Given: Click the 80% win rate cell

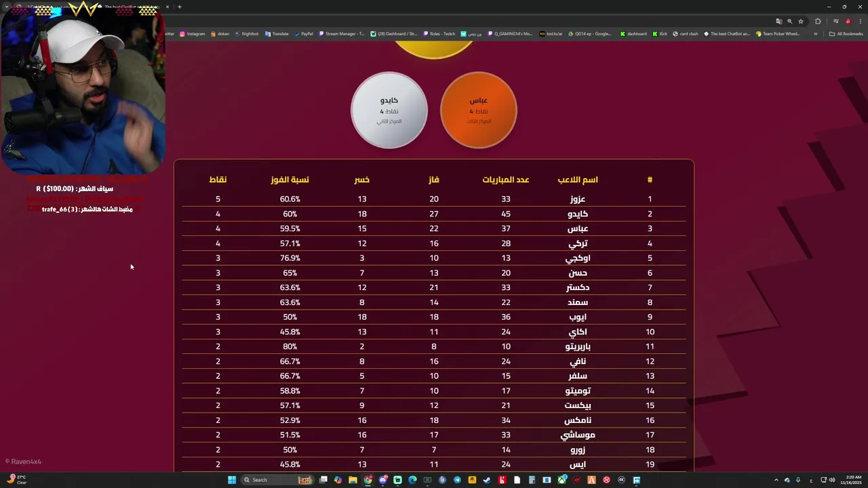Looking at the screenshot, I should [290, 346].
